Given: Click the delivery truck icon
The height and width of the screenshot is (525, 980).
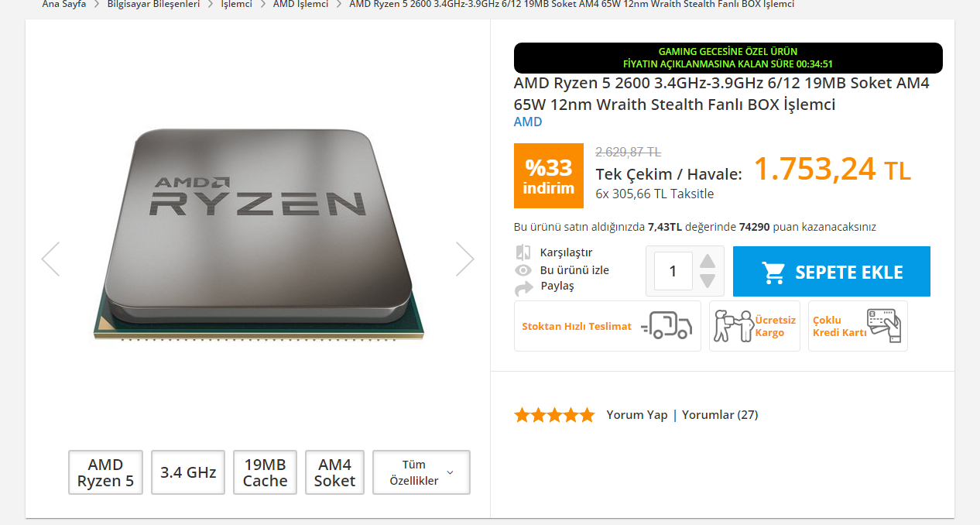Looking at the screenshot, I should click(669, 326).
